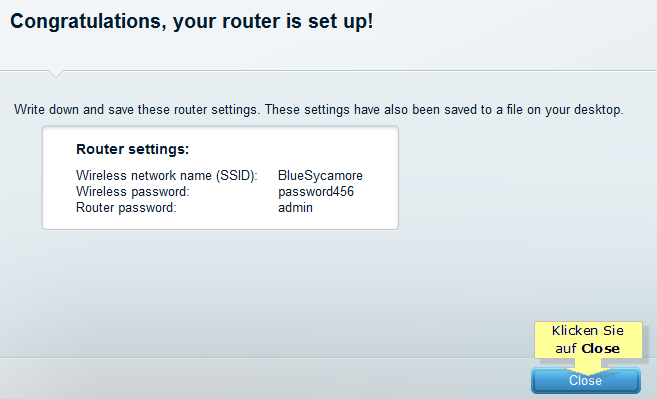Viewport: 657px width, 399px height.
Task: Click the SSID abbreviation in parentheses
Action: coord(237,175)
